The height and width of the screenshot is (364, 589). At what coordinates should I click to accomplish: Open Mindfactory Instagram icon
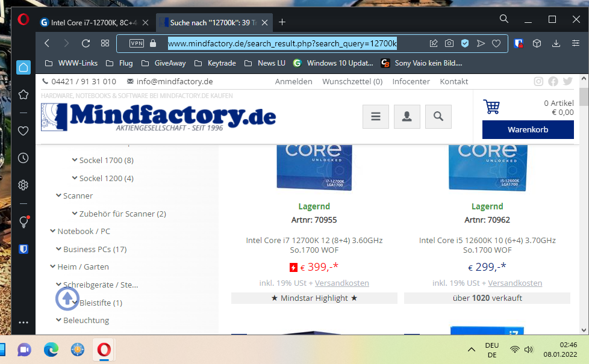(538, 81)
